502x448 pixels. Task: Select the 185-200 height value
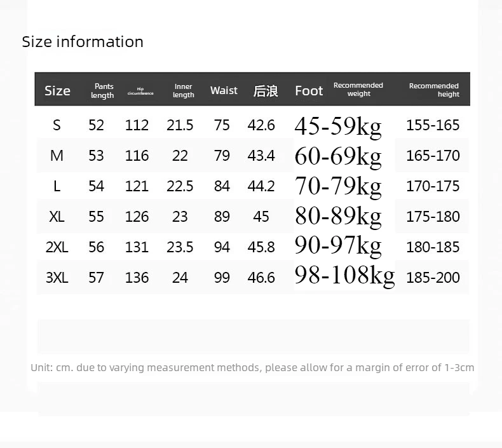(433, 278)
